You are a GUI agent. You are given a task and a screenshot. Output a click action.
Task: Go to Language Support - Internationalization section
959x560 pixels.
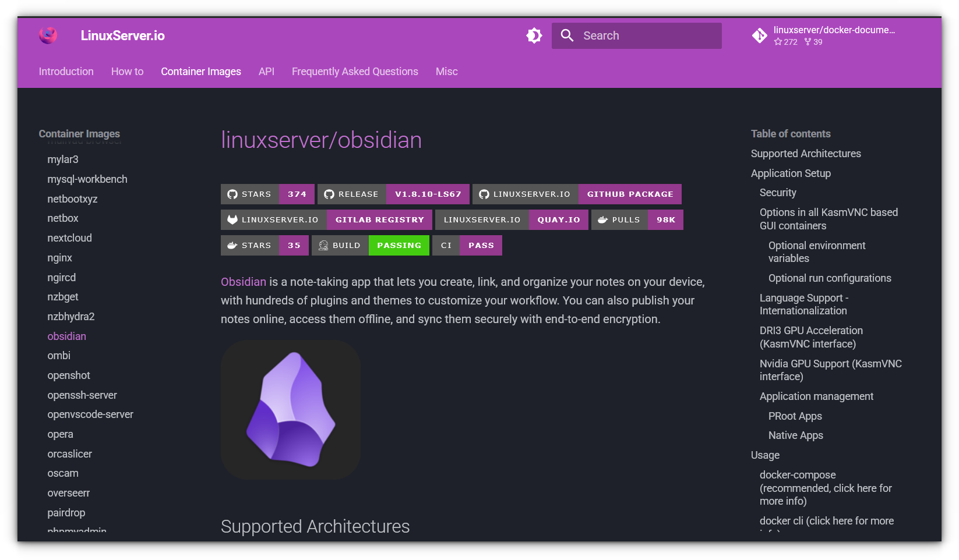[x=804, y=304]
